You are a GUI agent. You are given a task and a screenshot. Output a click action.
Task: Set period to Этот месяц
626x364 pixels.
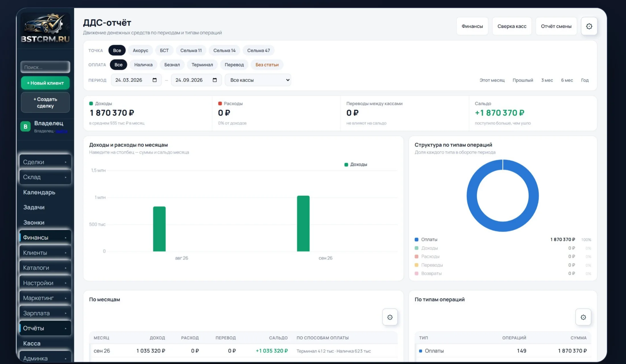pyautogui.click(x=492, y=80)
